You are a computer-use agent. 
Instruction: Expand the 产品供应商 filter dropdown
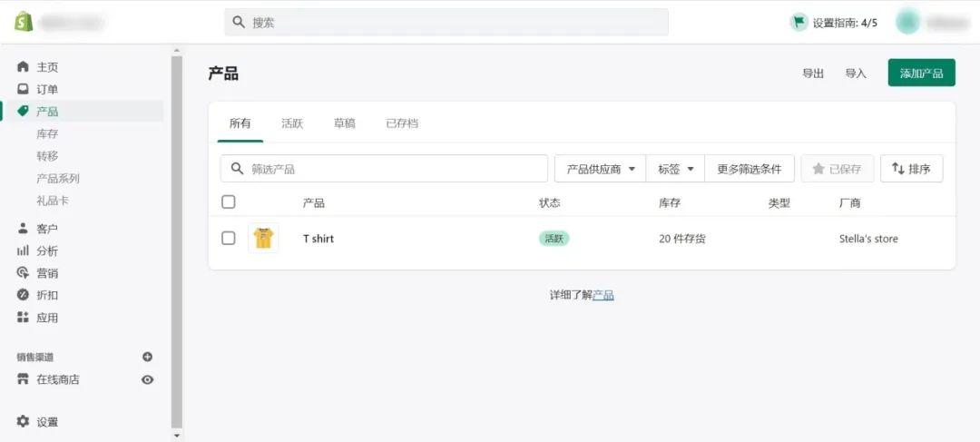pos(600,169)
